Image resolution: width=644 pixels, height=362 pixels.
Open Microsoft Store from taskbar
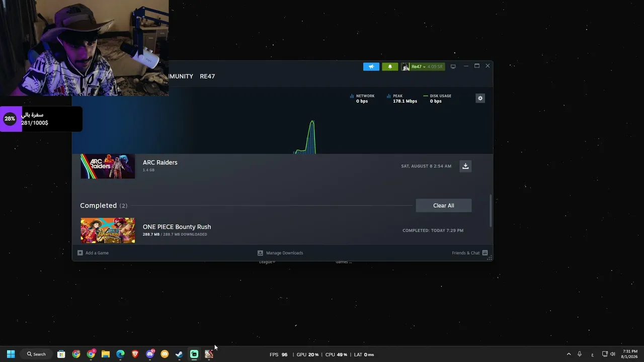pyautogui.click(x=61, y=354)
